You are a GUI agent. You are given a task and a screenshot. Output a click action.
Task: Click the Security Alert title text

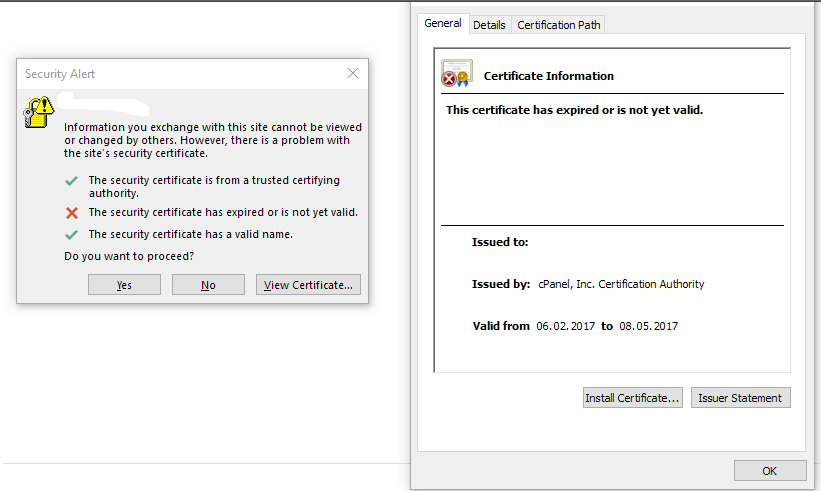click(60, 74)
